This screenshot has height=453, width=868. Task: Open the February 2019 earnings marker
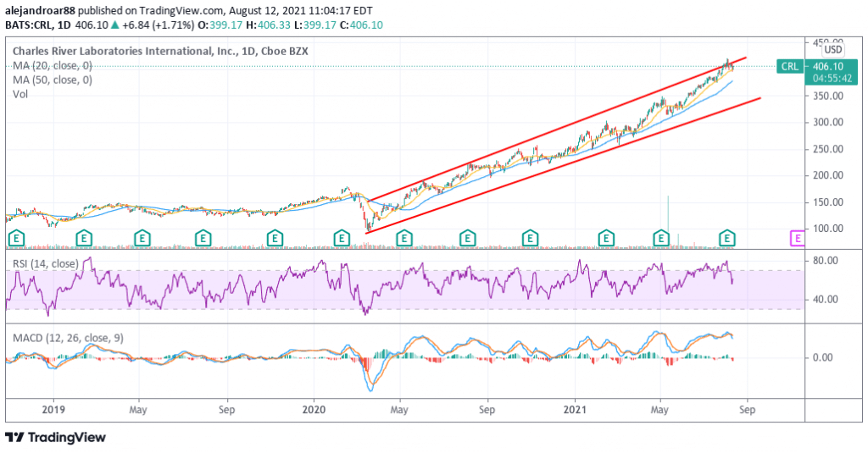(84, 239)
